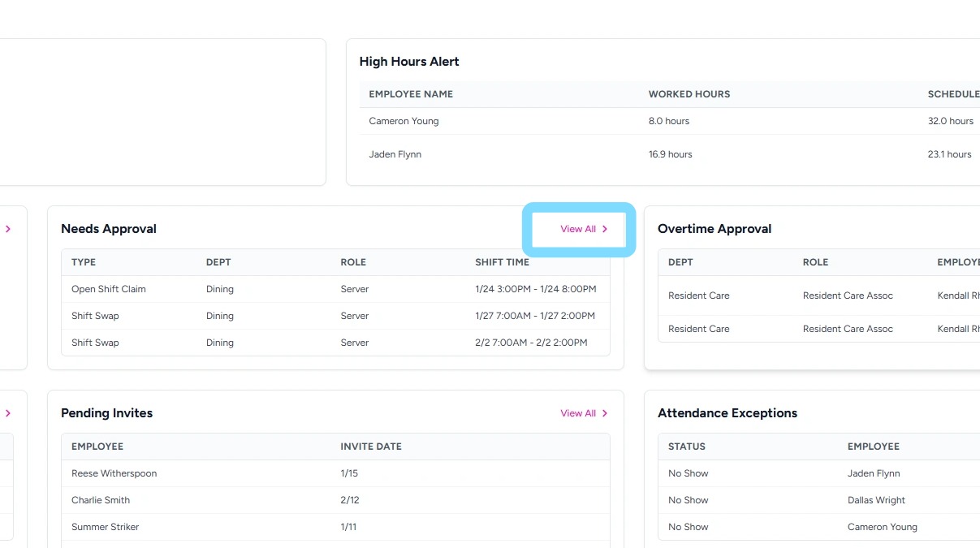The width and height of the screenshot is (980, 548).
Task: Select Cameron Young in High Hours Alert
Action: (404, 121)
